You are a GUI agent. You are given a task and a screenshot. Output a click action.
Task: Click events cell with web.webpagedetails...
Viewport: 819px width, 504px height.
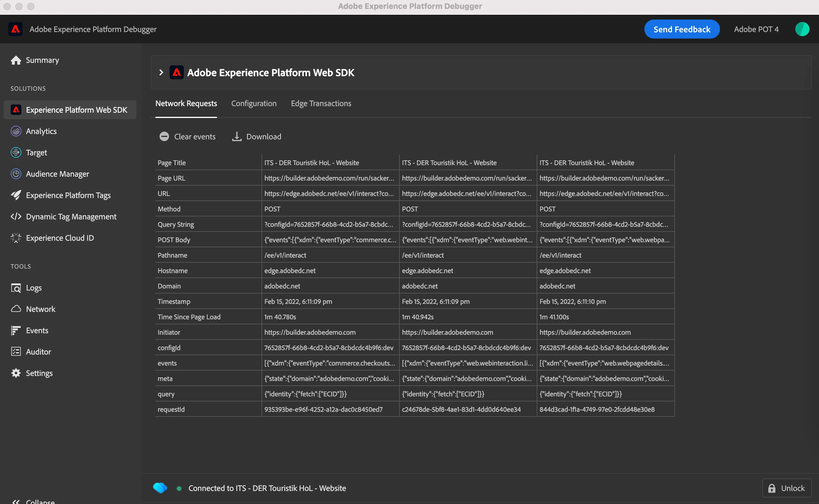606,363
